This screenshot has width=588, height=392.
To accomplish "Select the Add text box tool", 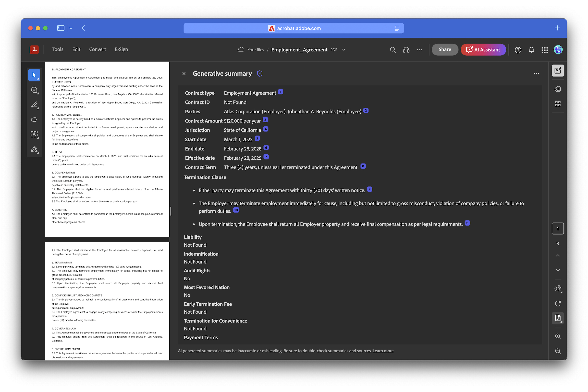I will (x=34, y=135).
